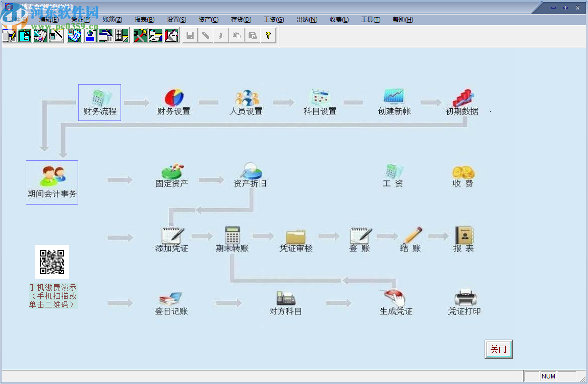
Task: Open the 资产(C) menu
Action: pyautogui.click(x=208, y=20)
